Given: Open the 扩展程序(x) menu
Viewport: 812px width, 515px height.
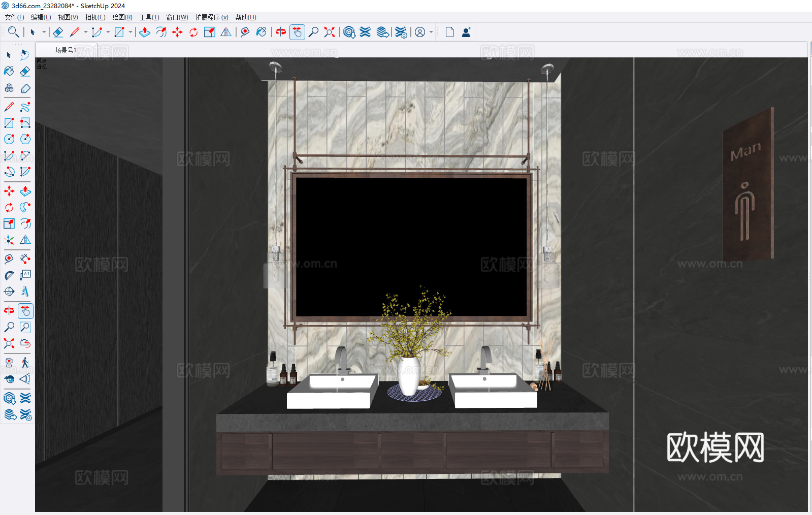Looking at the screenshot, I should [212, 17].
